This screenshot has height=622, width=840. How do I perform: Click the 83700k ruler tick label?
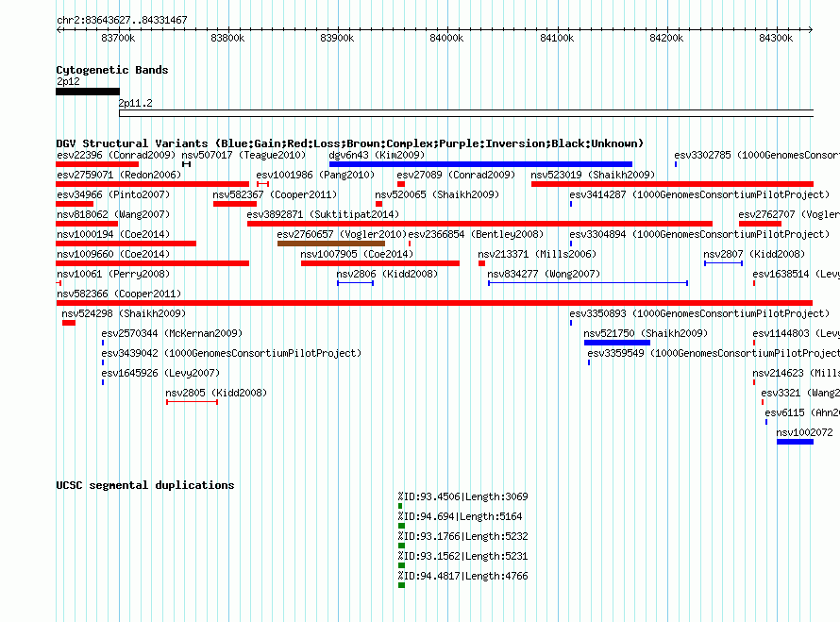118,38
